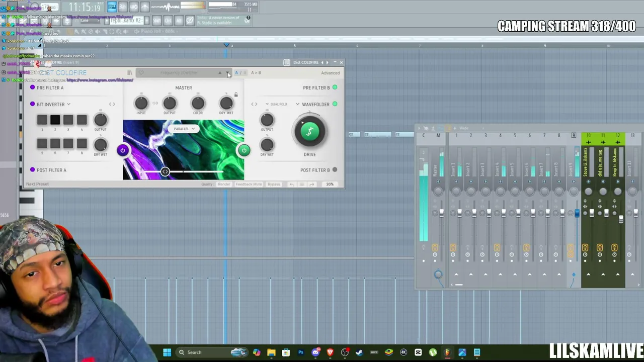644x362 pixels.
Task: Toggle the purple power button for section A
Action: tap(122, 150)
